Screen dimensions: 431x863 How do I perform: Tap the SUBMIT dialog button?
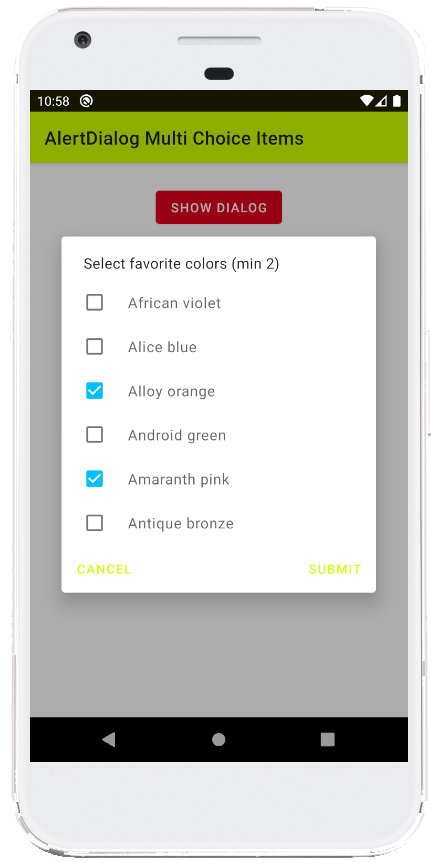point(335,569)
